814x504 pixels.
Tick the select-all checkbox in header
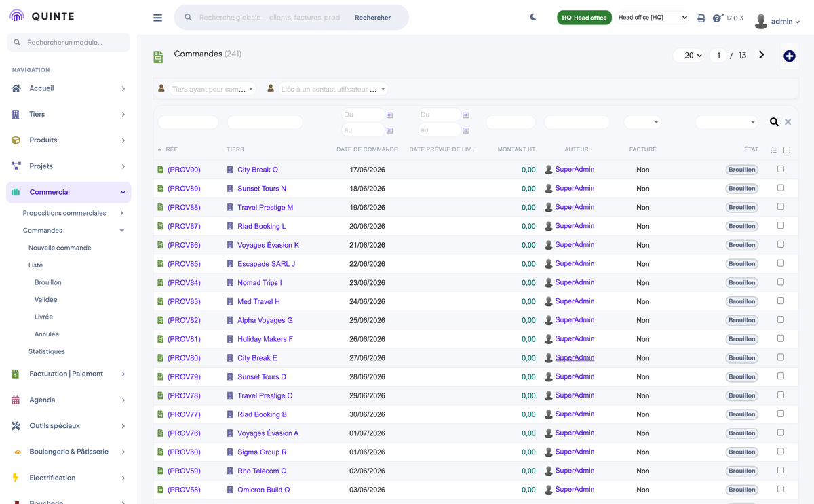click(787, 151)
